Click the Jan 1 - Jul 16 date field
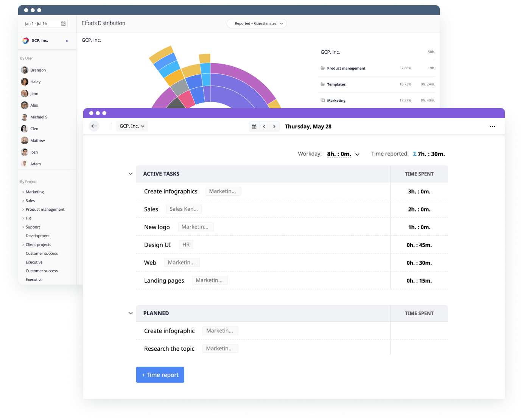This screenshot has width=523, height=420. pos(38,23)
